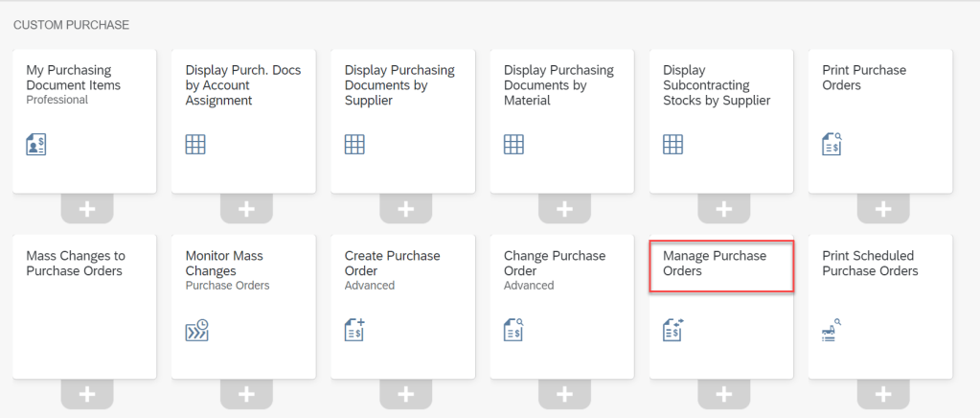The height and width of the screenshot is (418, 980).
Task: Click the My Purchasing Document Items icon
Action: pos(35,145)
